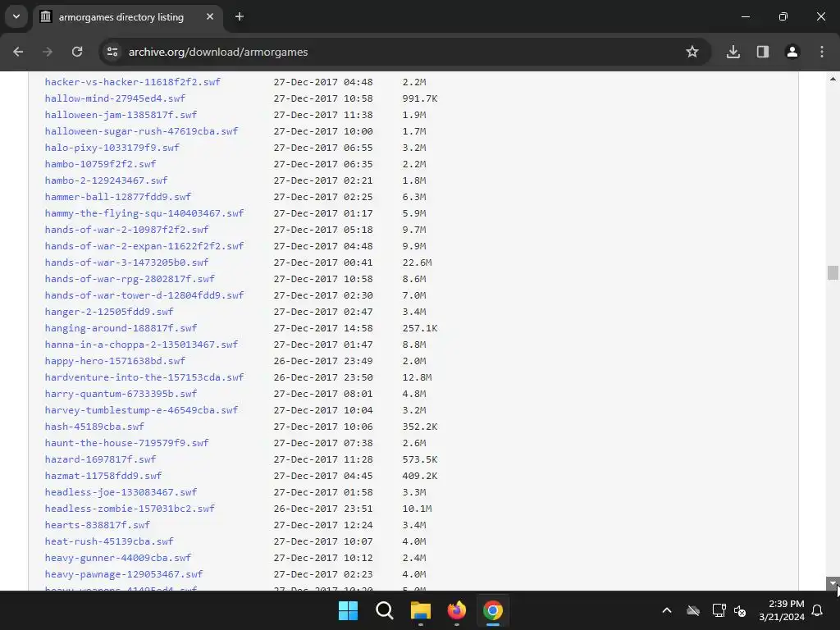
Task: Click Chrome icon in taskbar
Action: pos(493,610)
